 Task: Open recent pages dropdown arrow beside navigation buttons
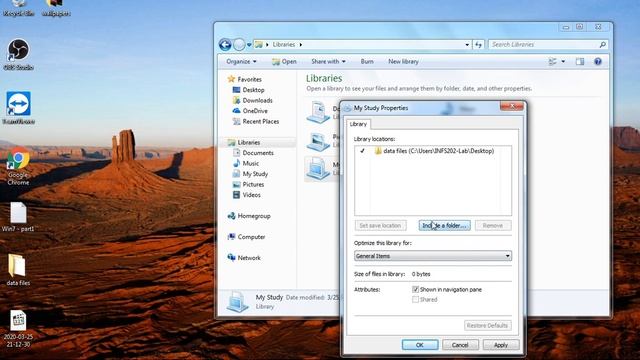249,45
